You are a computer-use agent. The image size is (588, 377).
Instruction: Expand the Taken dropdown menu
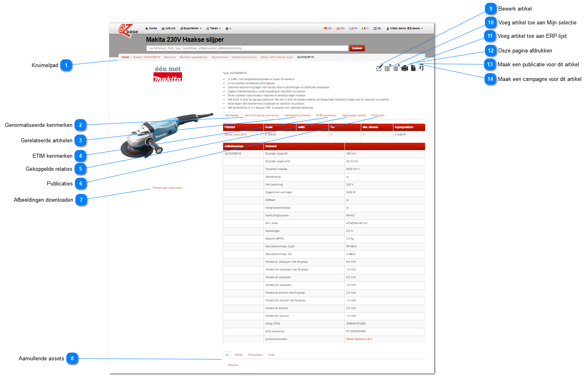[x=213, y=28]
